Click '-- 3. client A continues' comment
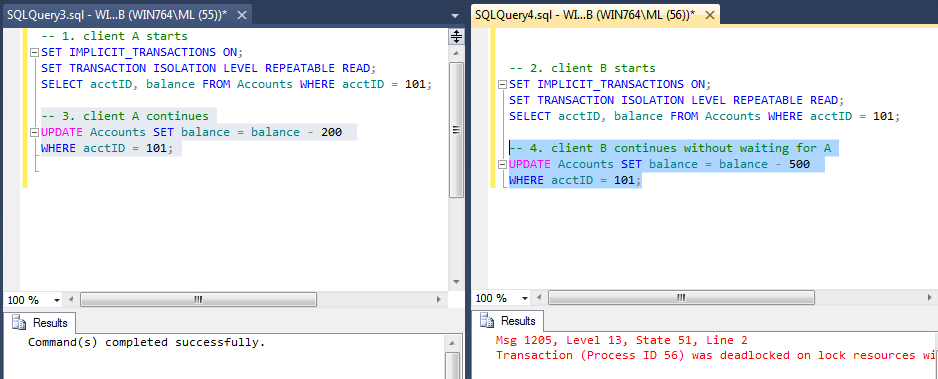 pyautogui.click(x=125, y=116)
